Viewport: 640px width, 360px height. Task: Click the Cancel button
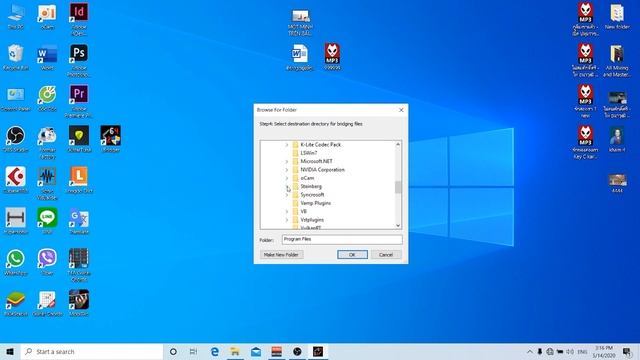coord(386,255)
